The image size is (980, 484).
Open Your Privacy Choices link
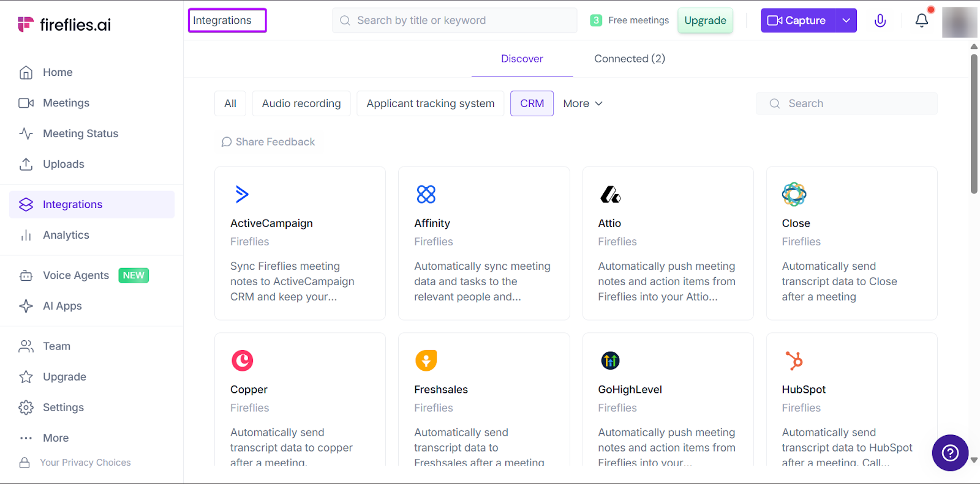point(85,463)
